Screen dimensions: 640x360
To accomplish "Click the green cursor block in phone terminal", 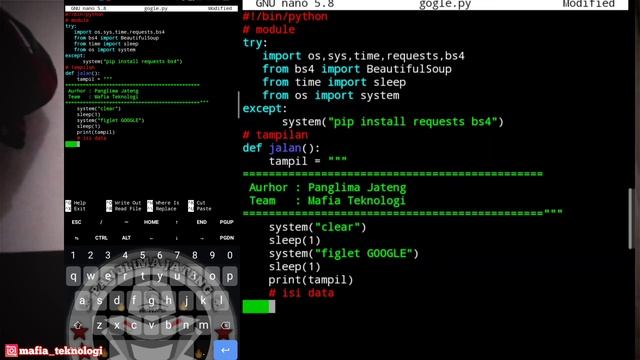I will pyautogui.click(x=73, y=144).
